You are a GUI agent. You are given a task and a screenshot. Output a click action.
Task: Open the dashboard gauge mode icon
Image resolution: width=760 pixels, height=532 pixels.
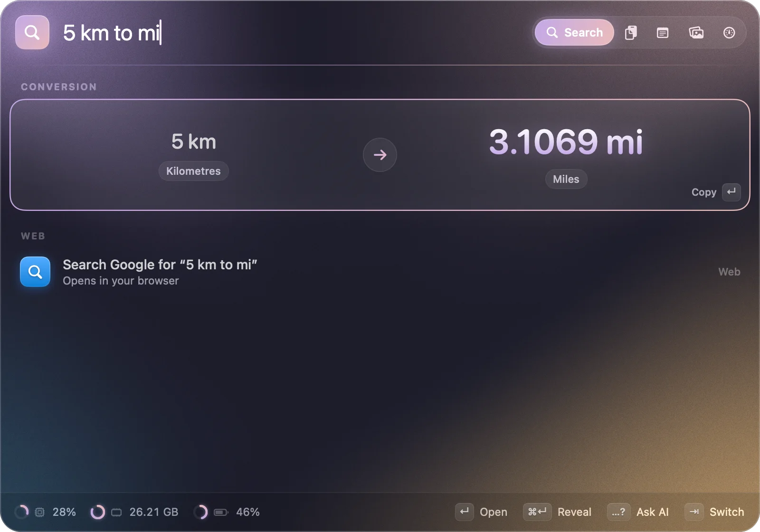[x=729, y=32]
